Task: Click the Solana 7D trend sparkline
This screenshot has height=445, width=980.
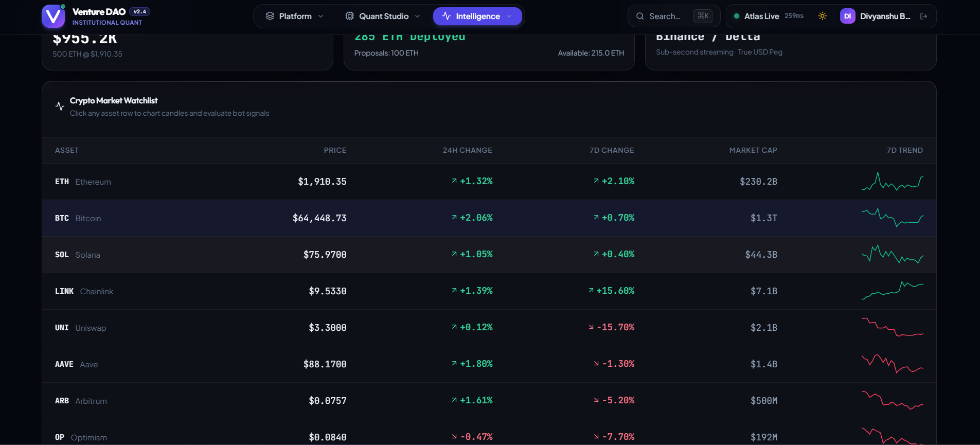Action: (893, 254)
